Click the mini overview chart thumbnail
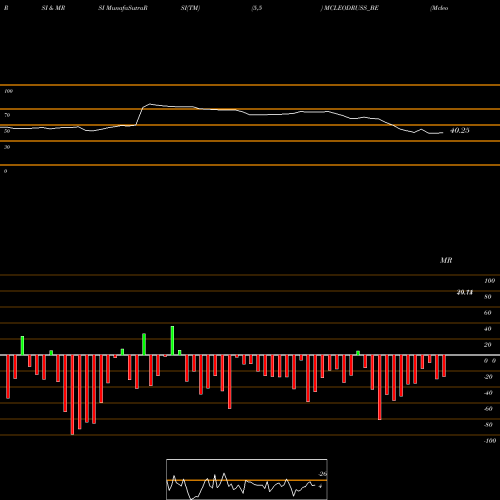 click(x=247, y=479)
